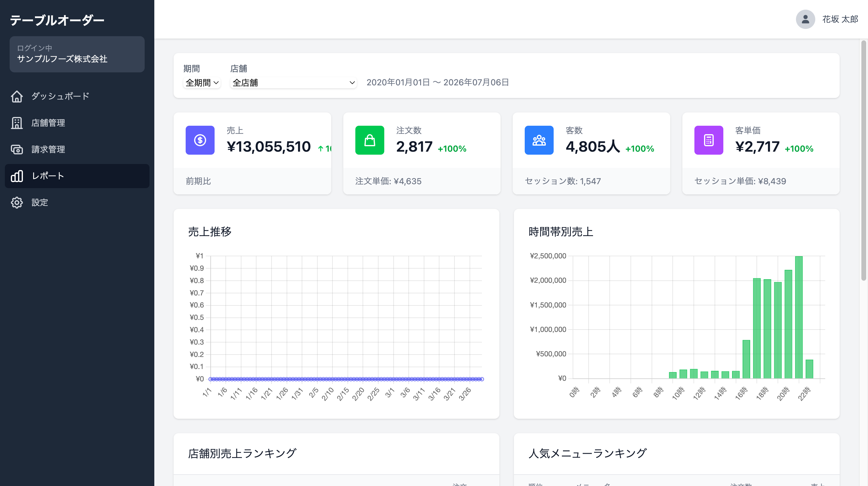
Task: Click the +100% badge beside 客数
Action: coord(640,149)
